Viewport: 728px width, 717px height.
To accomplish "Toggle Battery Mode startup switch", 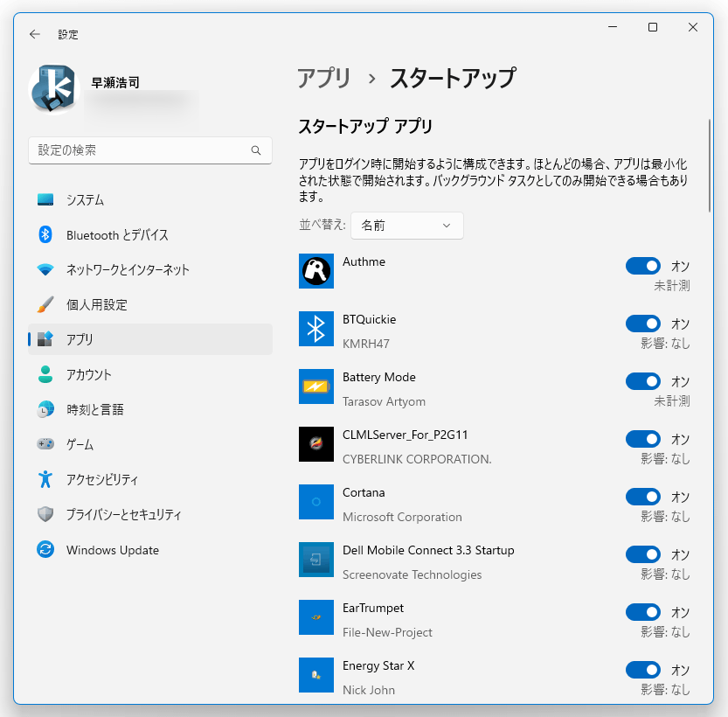I will [643, 381].
